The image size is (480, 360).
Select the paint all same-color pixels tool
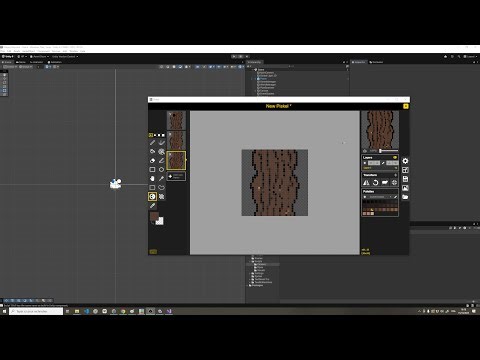click(162, 152)
